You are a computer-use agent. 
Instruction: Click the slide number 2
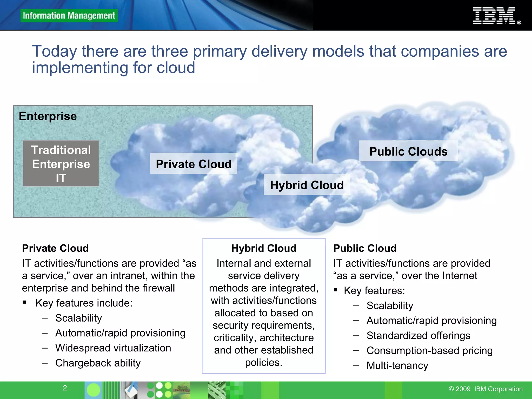coord(65,388)
